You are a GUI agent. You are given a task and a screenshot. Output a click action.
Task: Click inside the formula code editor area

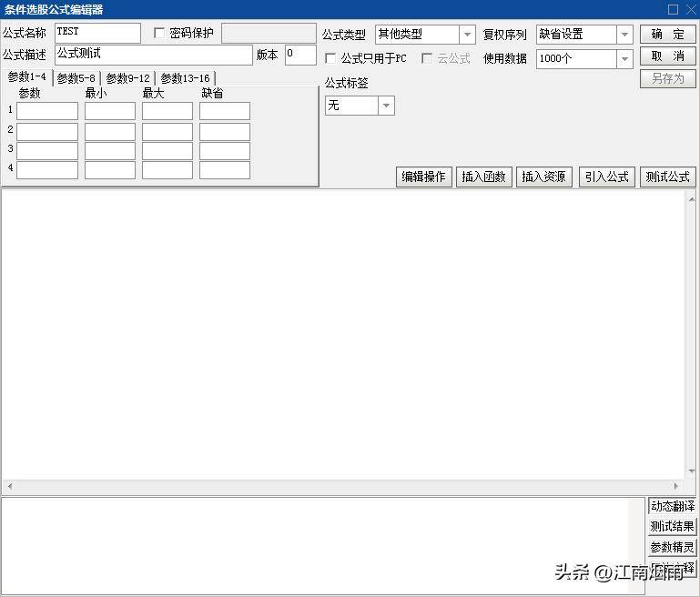coord(343,335)
